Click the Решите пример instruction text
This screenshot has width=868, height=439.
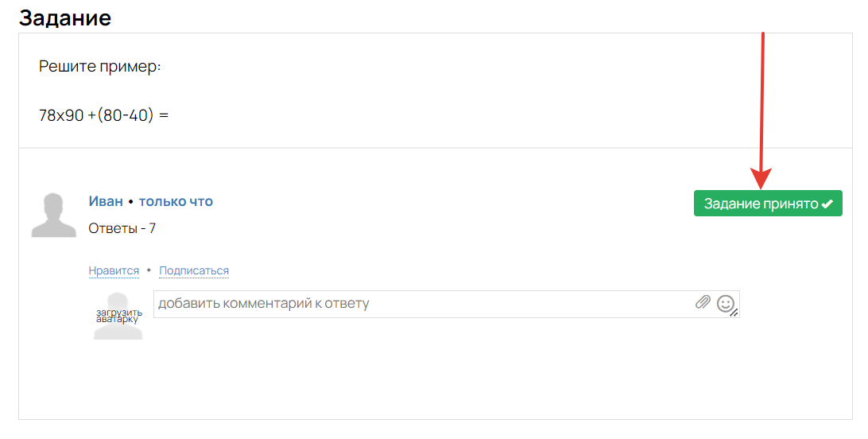(x=99, y=67)
